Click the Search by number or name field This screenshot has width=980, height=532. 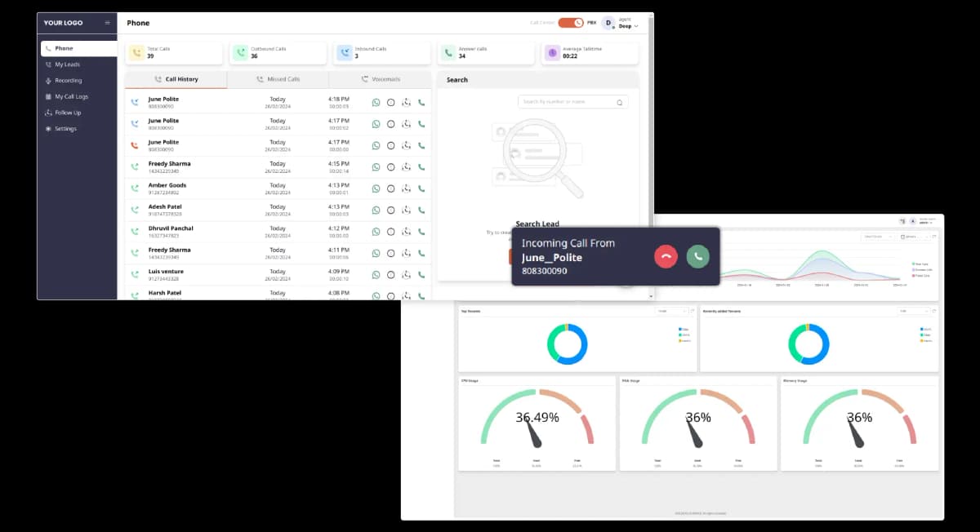point(568,102)
